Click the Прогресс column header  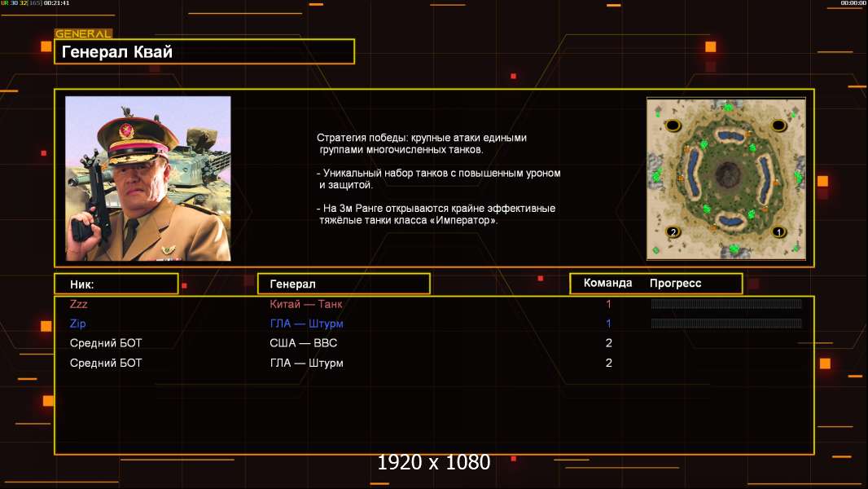tap(675, 283)
